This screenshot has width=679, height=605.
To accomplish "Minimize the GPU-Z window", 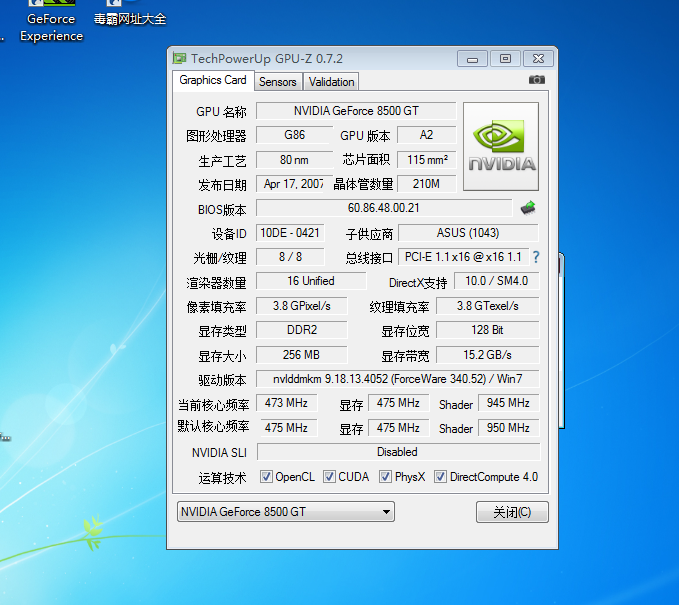I will pos(472,59).
